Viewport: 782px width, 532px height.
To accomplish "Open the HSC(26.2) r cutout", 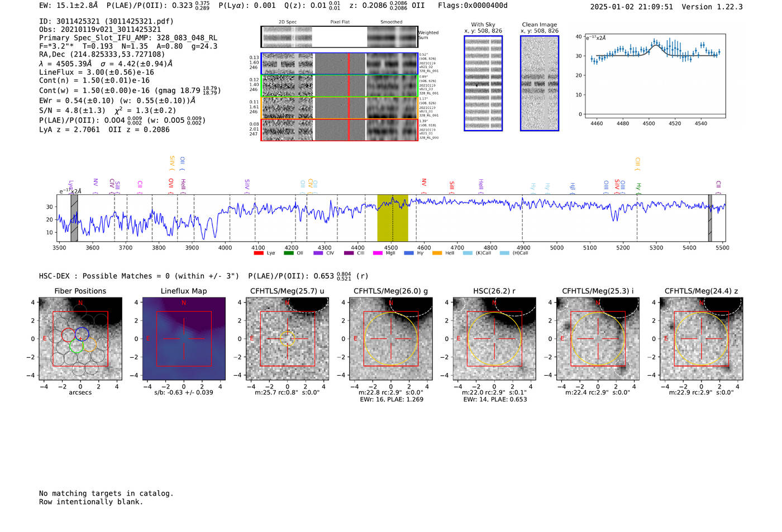I will pos(494,339).
